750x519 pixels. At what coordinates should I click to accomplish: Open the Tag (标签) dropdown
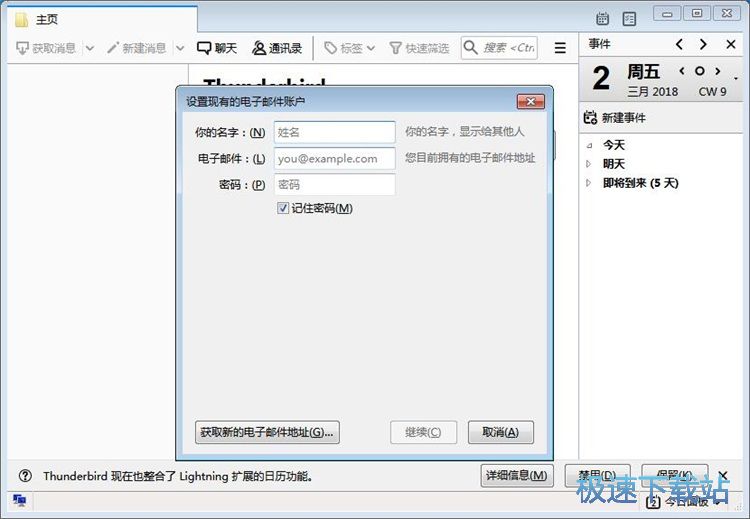350,48
